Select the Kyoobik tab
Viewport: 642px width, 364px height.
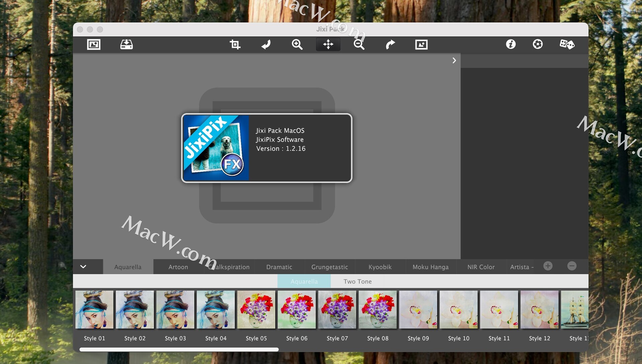pos(380,267)
